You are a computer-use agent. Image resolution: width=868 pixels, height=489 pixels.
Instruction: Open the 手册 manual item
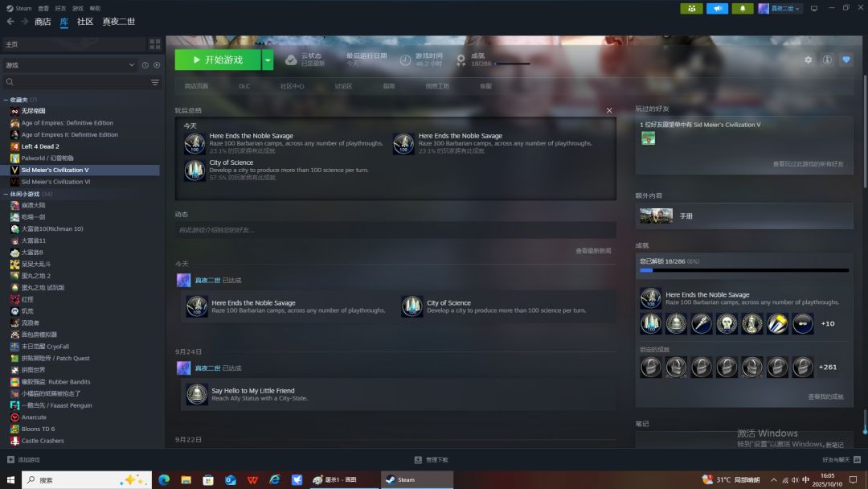(x=744, y=216)
